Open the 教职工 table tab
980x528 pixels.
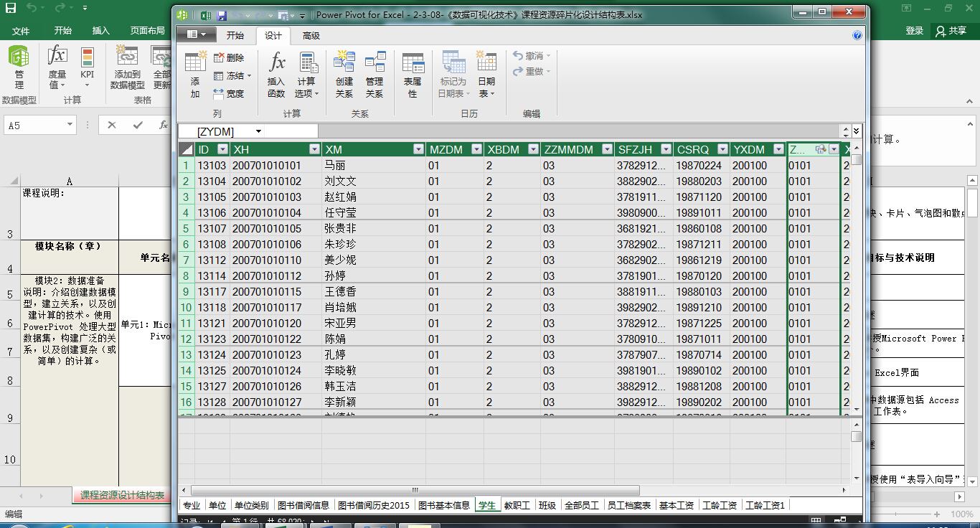[517, 505]
